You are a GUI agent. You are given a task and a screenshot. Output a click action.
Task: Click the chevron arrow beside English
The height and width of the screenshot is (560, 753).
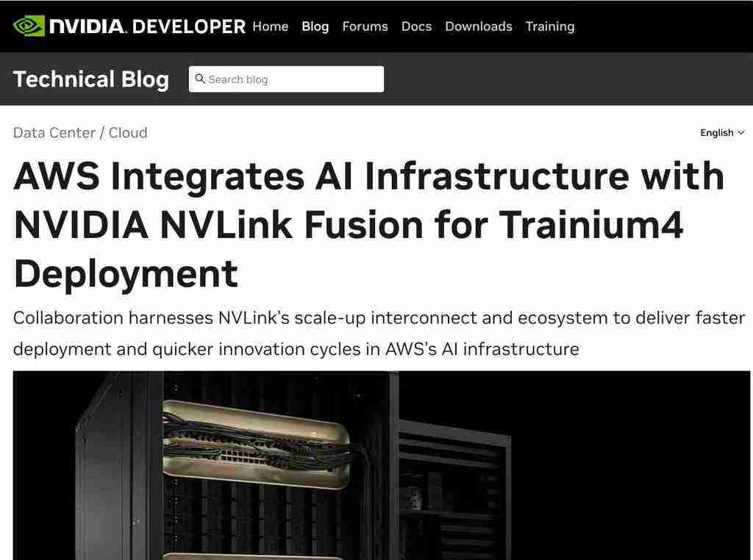(740, 133)
